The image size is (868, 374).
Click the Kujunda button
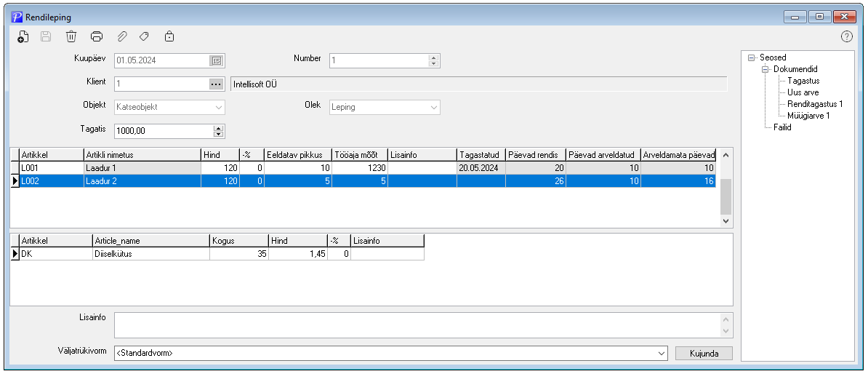(x=704, y=353)
